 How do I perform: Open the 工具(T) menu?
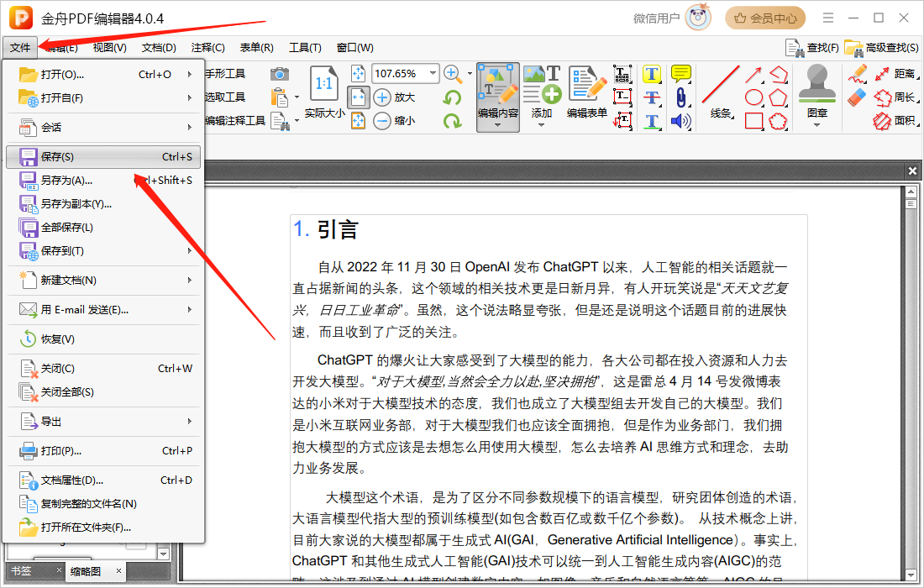coord(305,48)
